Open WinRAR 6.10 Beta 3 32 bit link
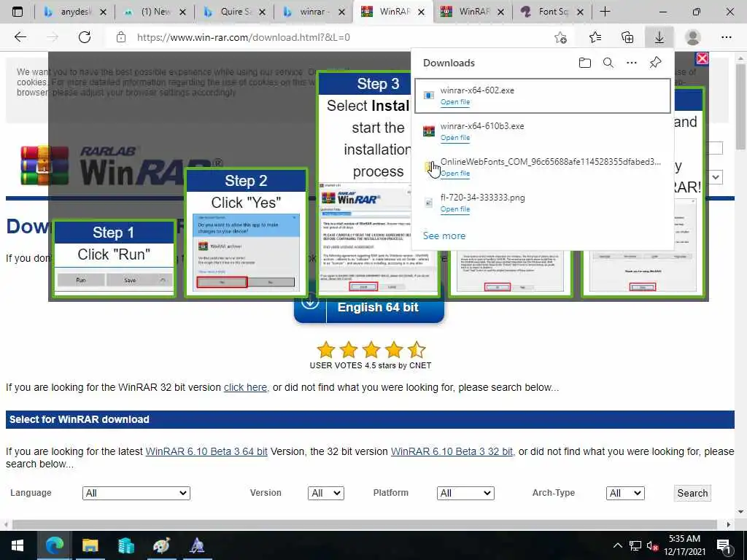 coord(452,451)
